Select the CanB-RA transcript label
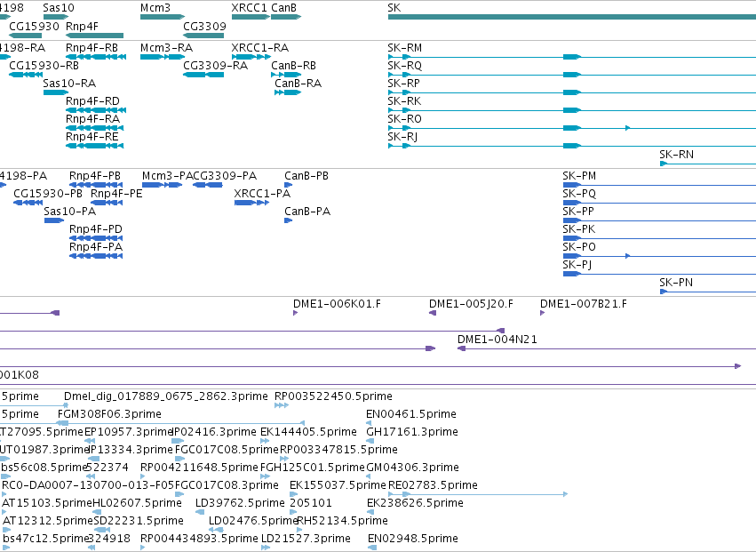The width and height of the screenshot is (756, 552). tap(298, 84)
